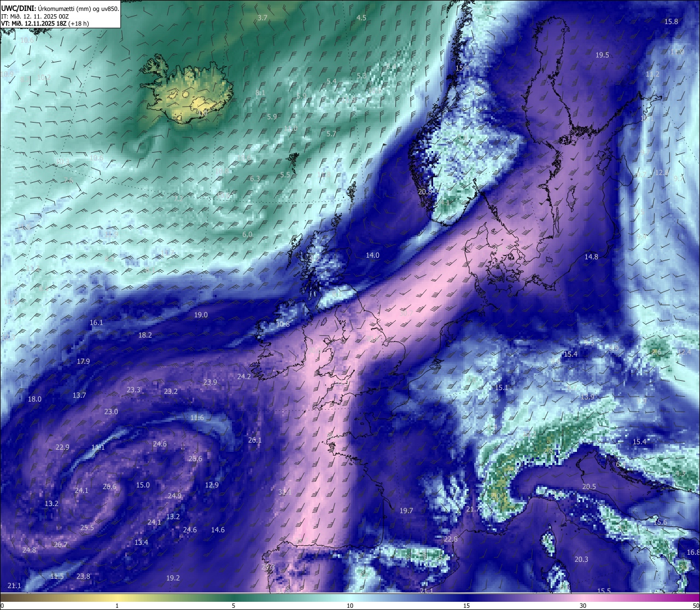Viewport: 700px width, 610px height.
Task: Select the '25.5' value on the map
Action: (x=87, y=528)
